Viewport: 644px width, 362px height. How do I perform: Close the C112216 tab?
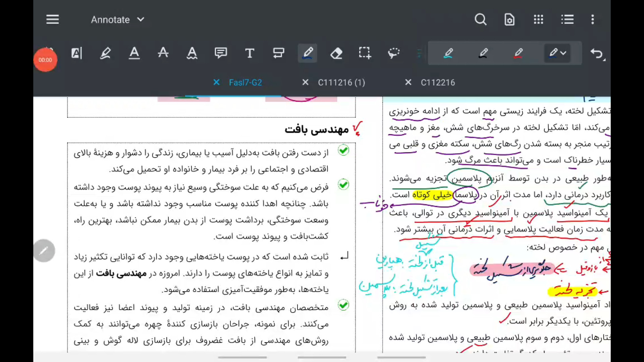pos(408,82)
